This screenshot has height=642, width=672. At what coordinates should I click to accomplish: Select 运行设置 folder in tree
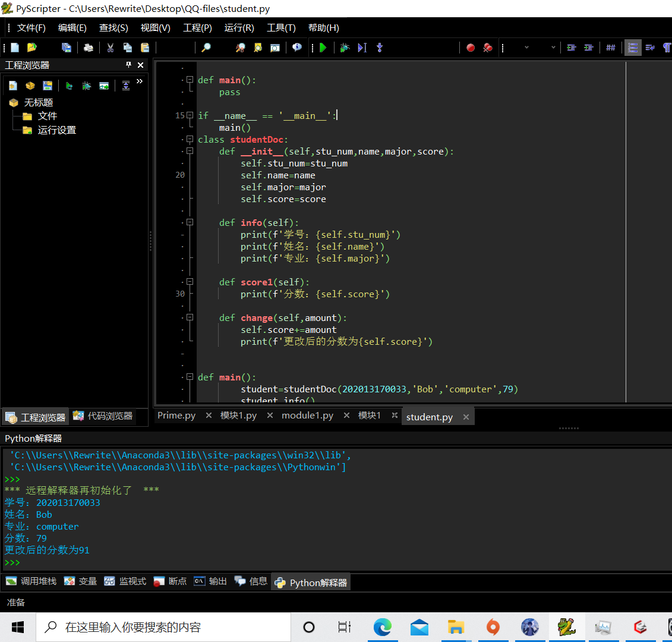[x=56, y=130]
